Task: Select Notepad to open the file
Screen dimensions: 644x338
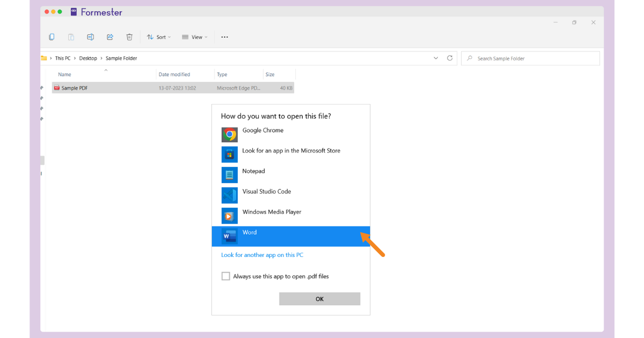Action: point(253,171)
